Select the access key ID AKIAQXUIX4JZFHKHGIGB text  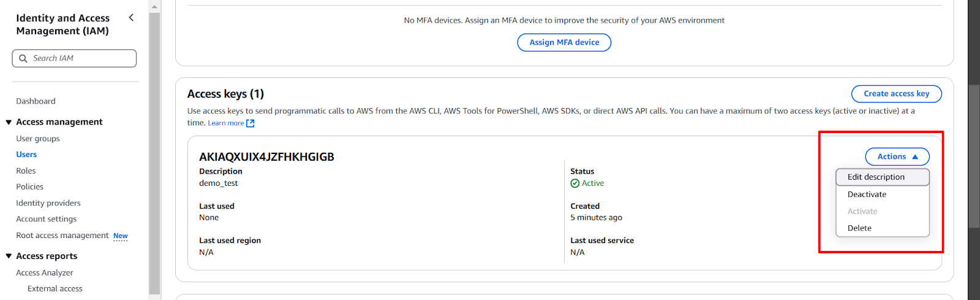(x=266, y=157)
